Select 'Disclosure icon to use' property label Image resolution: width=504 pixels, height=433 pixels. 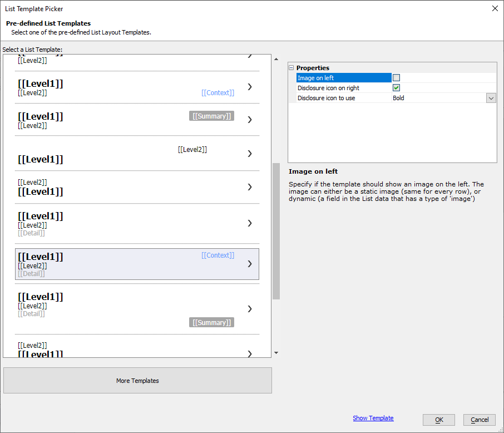326,98
